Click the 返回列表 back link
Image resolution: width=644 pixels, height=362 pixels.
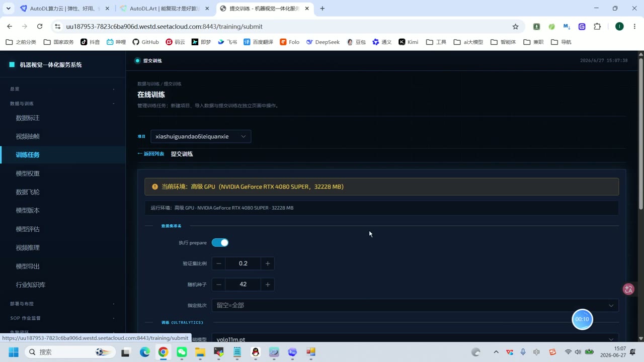point(151,154)
